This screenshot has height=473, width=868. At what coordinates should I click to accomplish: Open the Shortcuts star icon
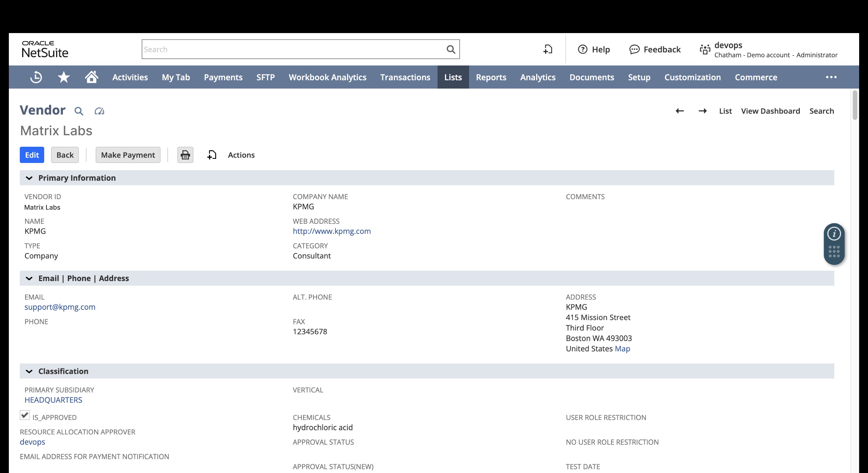tap(64, 77)
